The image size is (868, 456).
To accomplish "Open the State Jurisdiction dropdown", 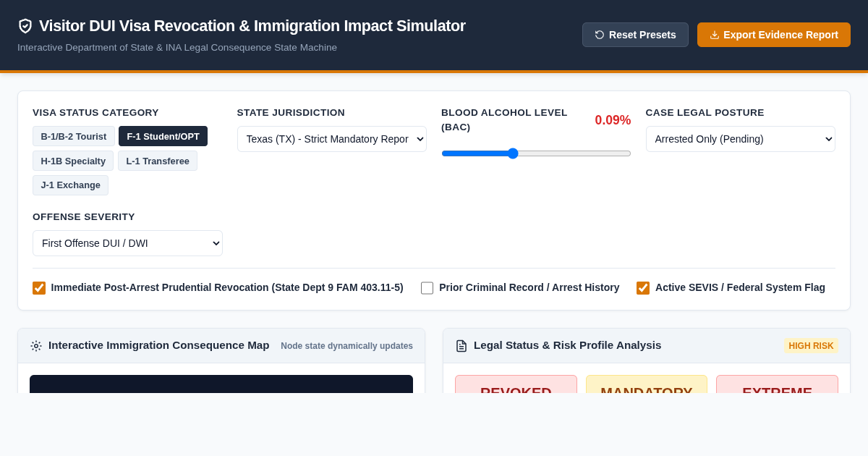I will tap(332, 139).
